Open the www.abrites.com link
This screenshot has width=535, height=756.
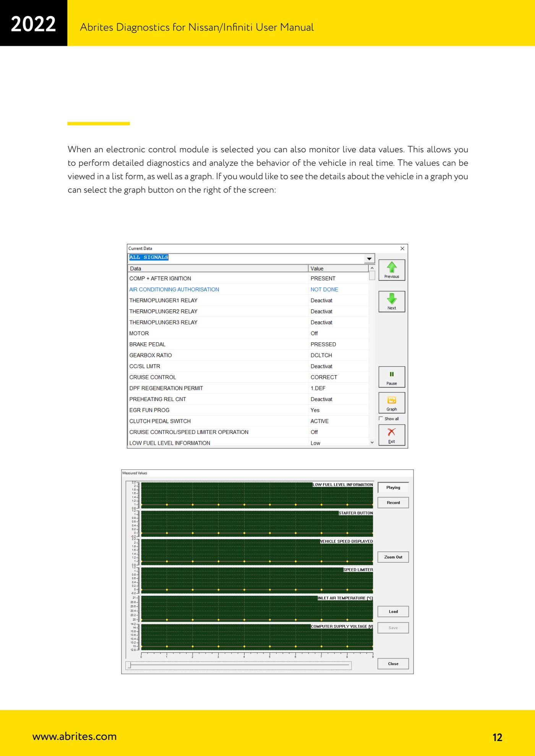75,736
